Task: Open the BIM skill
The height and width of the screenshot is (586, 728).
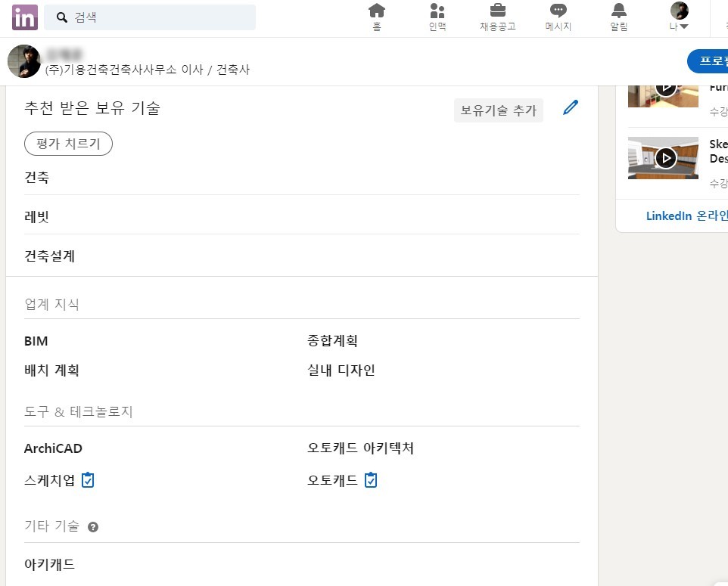Action: click(36, 341)
